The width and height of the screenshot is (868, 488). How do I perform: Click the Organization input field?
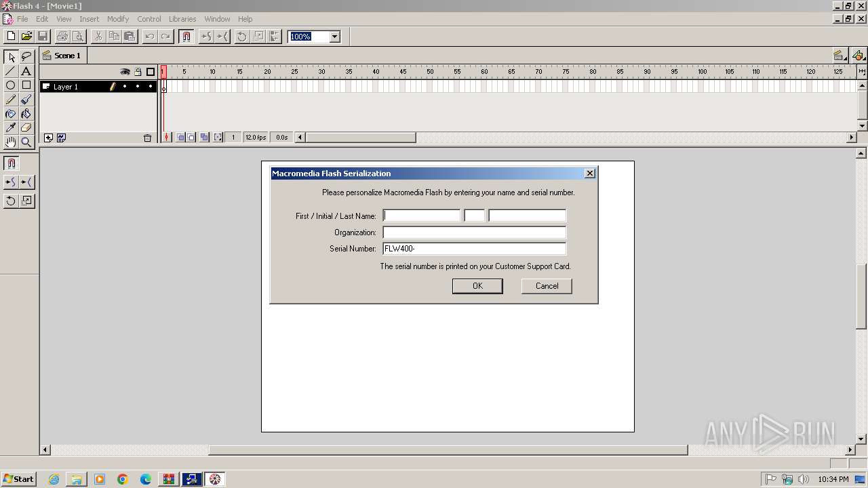(474, 232)
